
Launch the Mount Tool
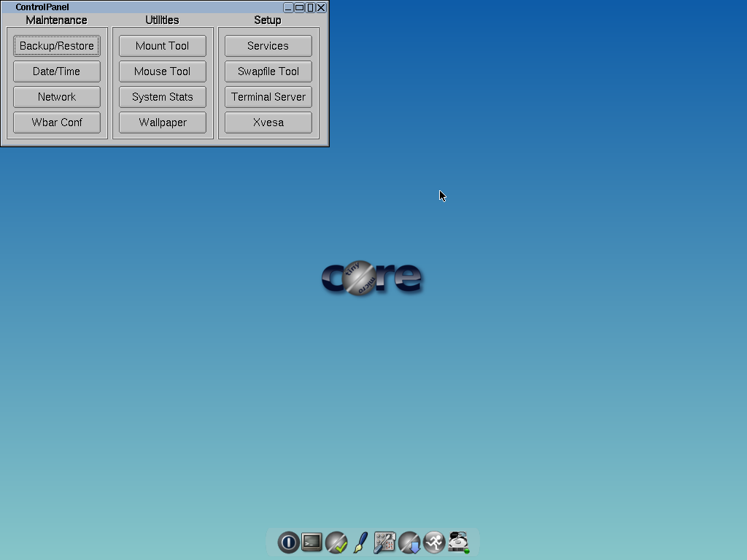coord(162,45)
